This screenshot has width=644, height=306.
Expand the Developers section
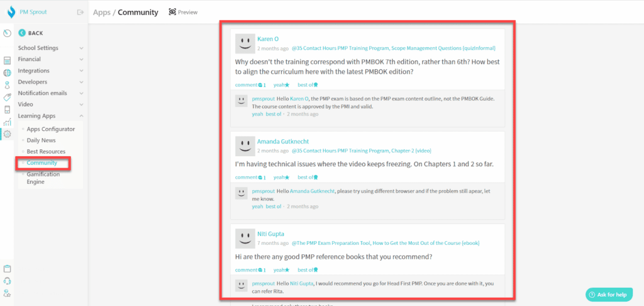coord(50,82)
